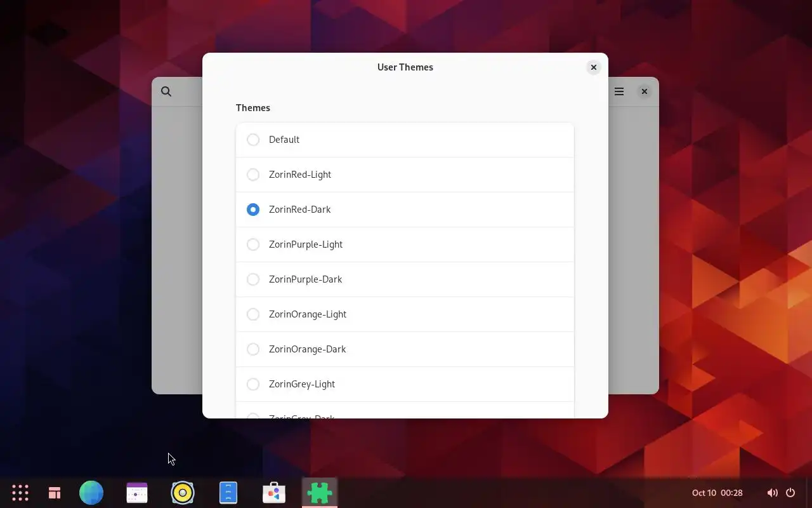This screenshot has width=812, height=508.
Task: Open the app grid launcher
Action: pyautogui.click(x=20, y=493)
